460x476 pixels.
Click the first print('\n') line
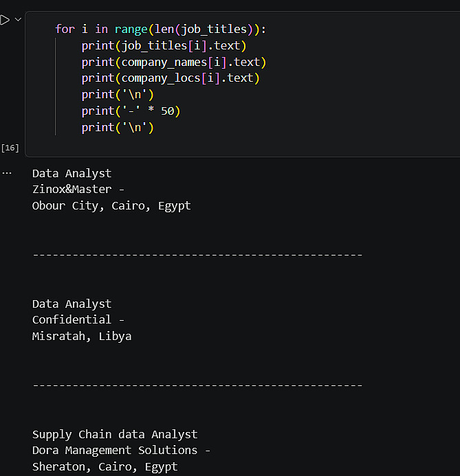pyautogui.click(x=118, y=95)
